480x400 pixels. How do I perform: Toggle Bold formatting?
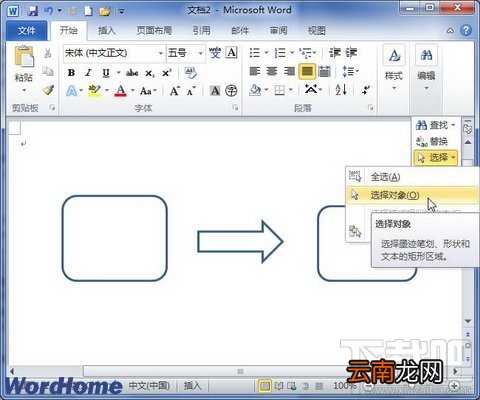coord(71,73)
